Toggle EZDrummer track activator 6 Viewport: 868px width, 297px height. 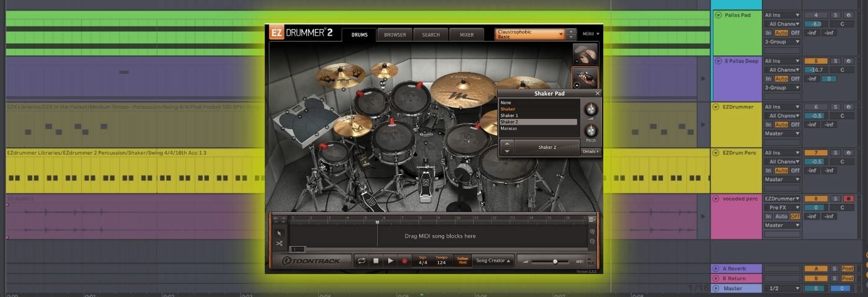pos(816,107)
